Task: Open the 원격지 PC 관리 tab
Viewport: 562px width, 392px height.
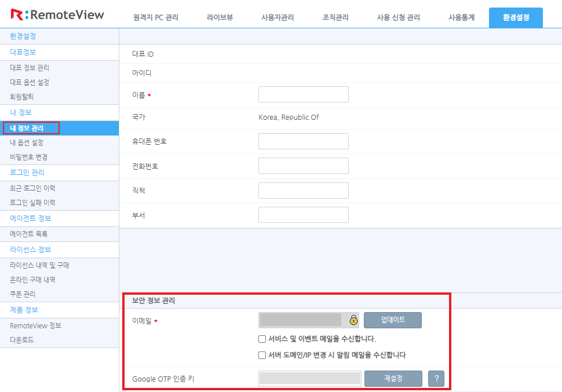Action: click(155, 17)
